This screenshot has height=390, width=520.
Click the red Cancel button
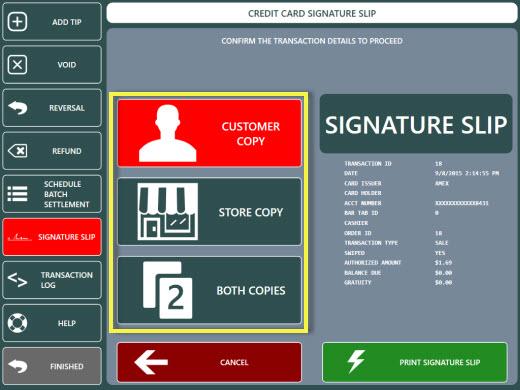(210, 362)
